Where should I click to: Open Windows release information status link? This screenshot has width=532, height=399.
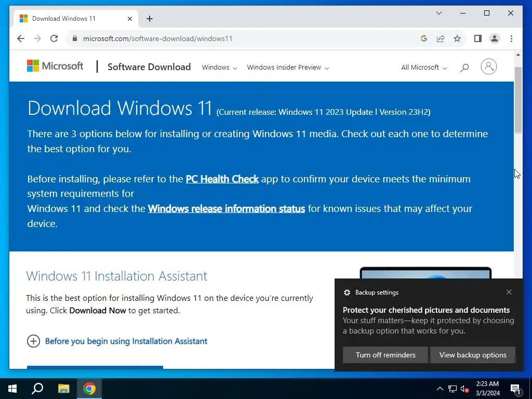[x=227, y=208]
